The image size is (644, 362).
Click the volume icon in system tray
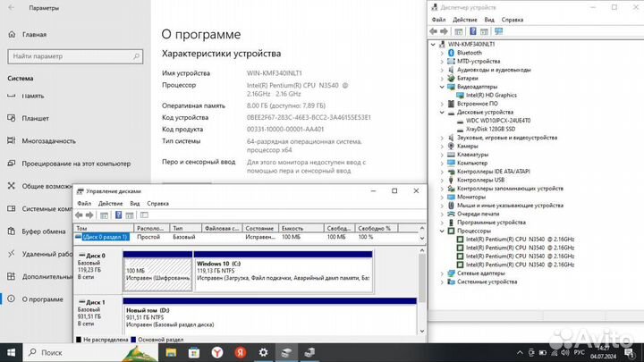565,352
